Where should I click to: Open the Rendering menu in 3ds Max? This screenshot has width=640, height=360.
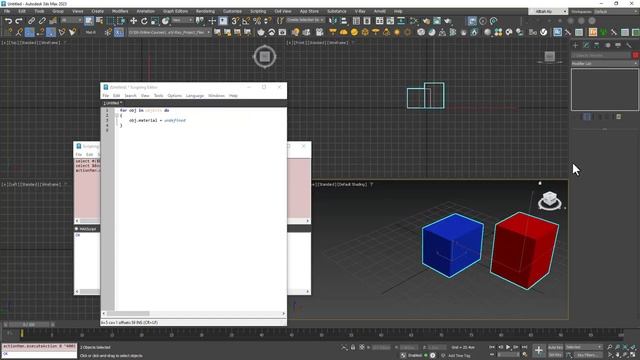click(x=205, y=11)
